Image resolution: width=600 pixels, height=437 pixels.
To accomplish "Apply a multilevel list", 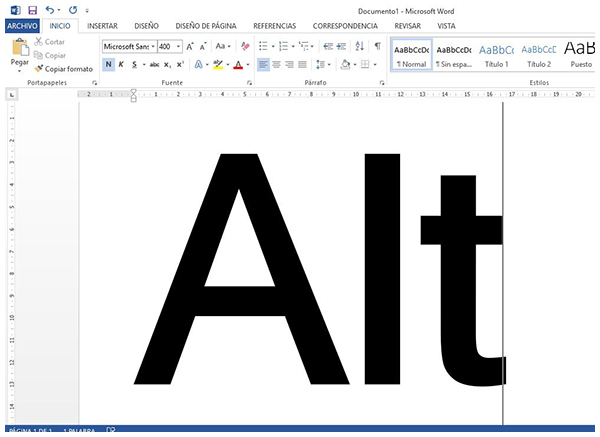I will click(x=304, y=46).
